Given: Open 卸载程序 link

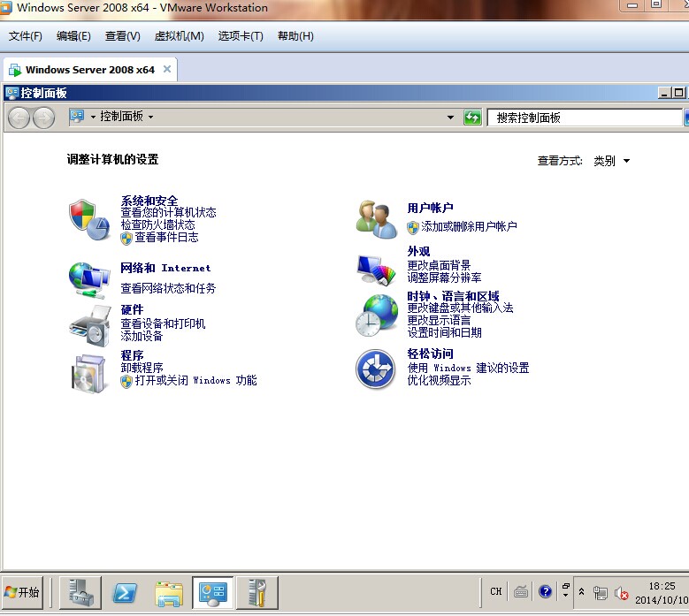Looking at the screenshot, I should (142, 368).
